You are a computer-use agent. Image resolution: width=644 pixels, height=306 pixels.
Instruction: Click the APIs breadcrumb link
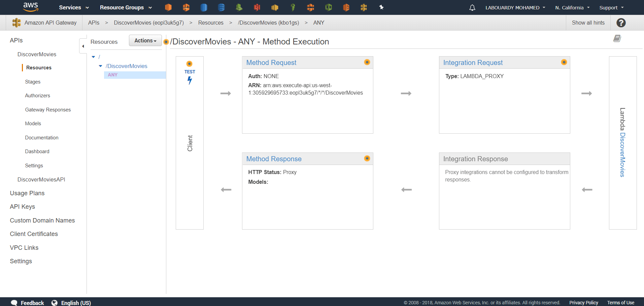tap(94, 23)
